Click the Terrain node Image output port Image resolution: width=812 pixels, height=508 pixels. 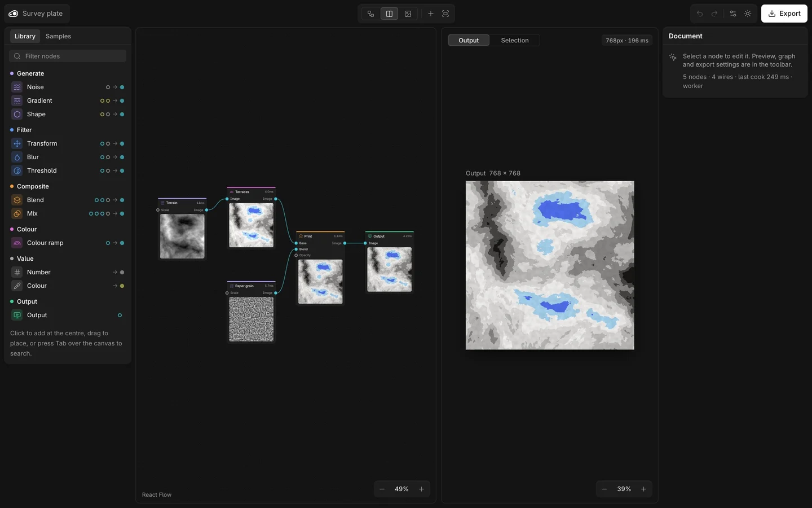point(206,210)
